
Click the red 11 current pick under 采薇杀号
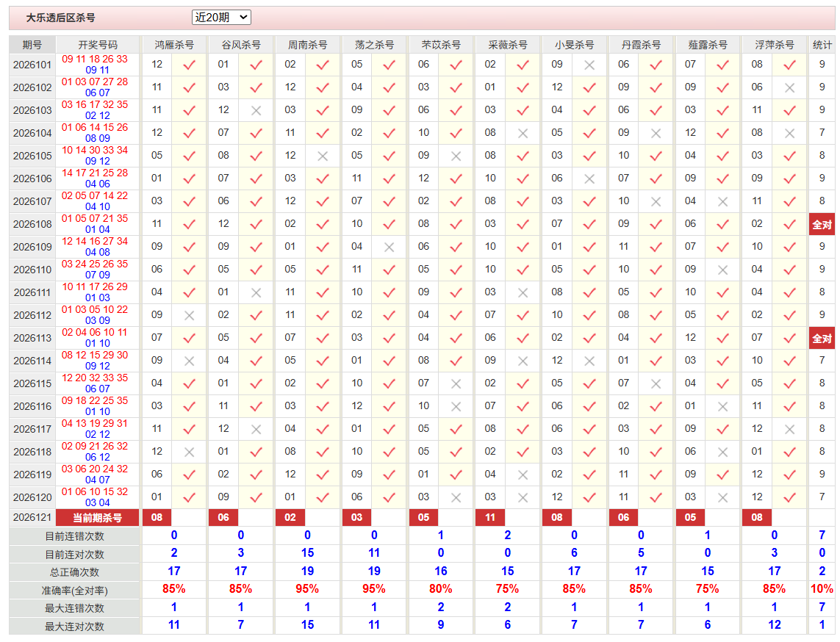pos(490,518)
